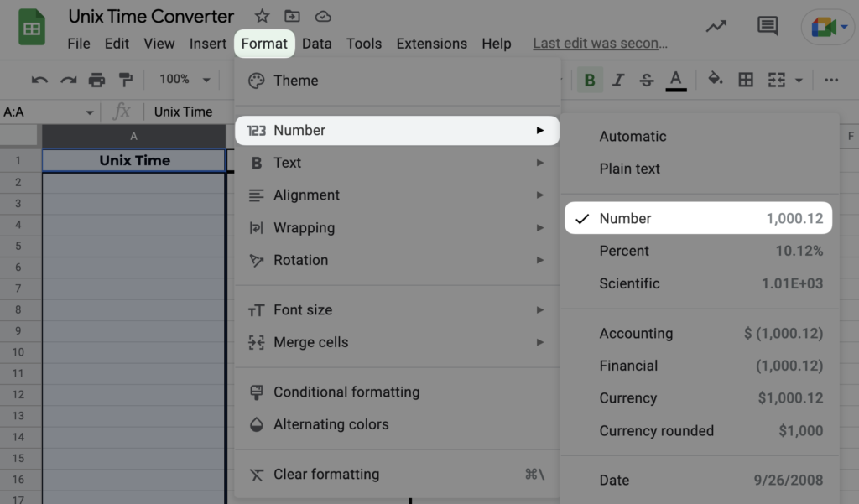Screen dimensions: 859x504
Task: Open the text color picker
Action: pyautogui.click(x=676, y=80)
